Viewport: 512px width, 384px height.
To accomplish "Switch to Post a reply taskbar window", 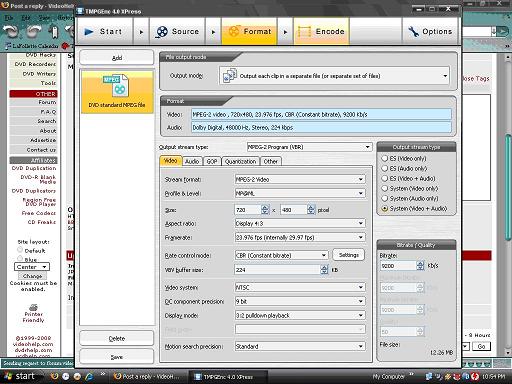I will (149, 376).
